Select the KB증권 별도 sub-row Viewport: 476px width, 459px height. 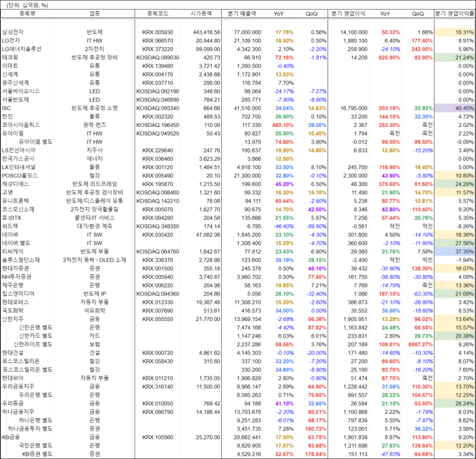pos(38,454)
